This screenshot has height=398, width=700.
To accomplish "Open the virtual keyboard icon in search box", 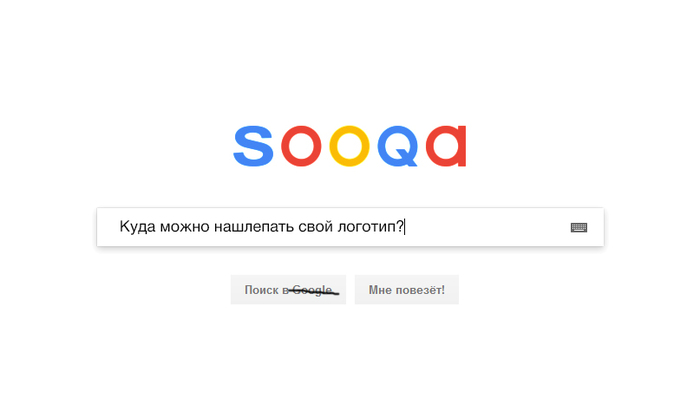I will tap(579, 228).
